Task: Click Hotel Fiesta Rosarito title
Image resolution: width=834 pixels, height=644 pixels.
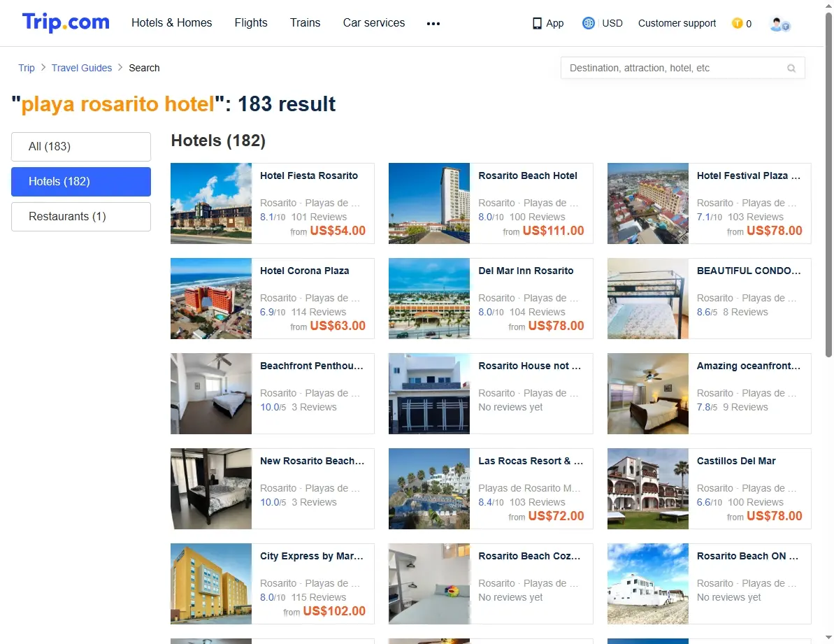Action: (309, 176)
